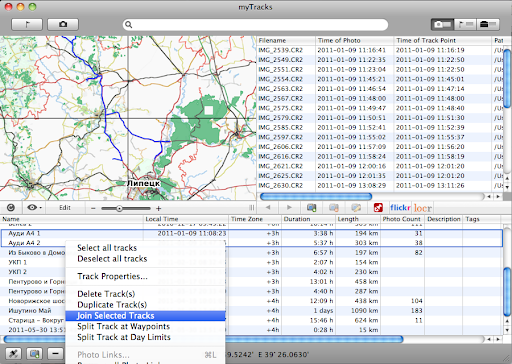Image resolution: width=512 pixels, height=364 pixels.
Task: Sort tracks by Name column header
Action: (71, 219)
